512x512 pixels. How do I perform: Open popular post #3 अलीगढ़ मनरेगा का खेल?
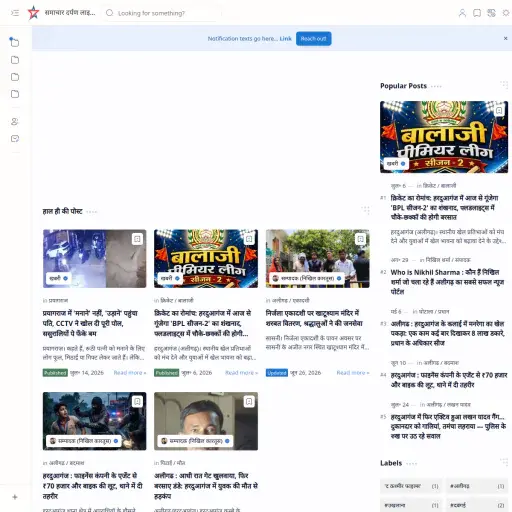pos(447,333)
